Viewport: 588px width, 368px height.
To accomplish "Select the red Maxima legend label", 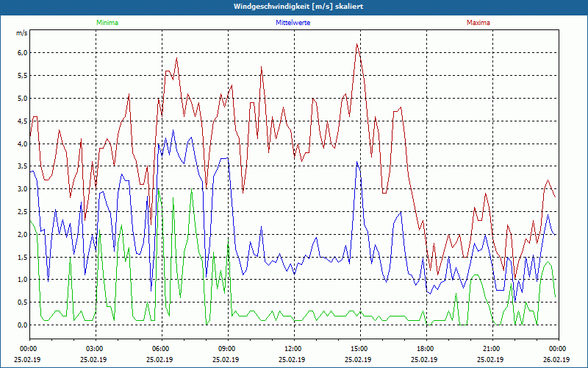I will click(478, 23).
